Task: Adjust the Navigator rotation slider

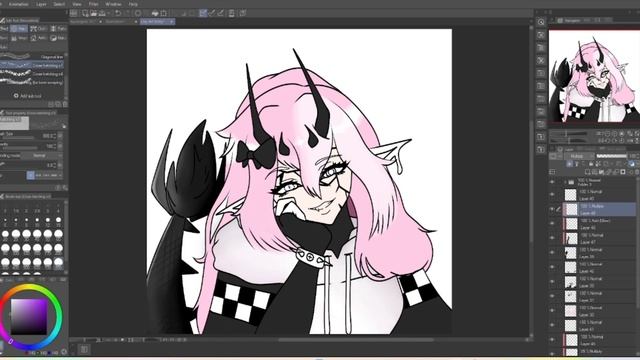Action: (x=569, y=140)
